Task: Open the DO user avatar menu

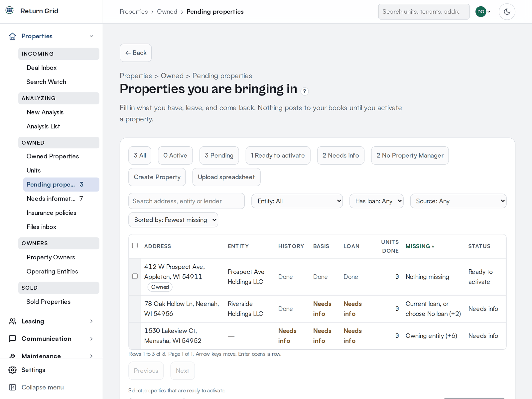Action: coord(483,12)
